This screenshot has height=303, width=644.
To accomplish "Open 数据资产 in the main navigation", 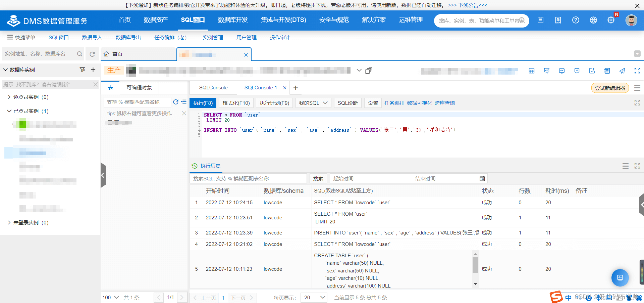I will 156,20.
